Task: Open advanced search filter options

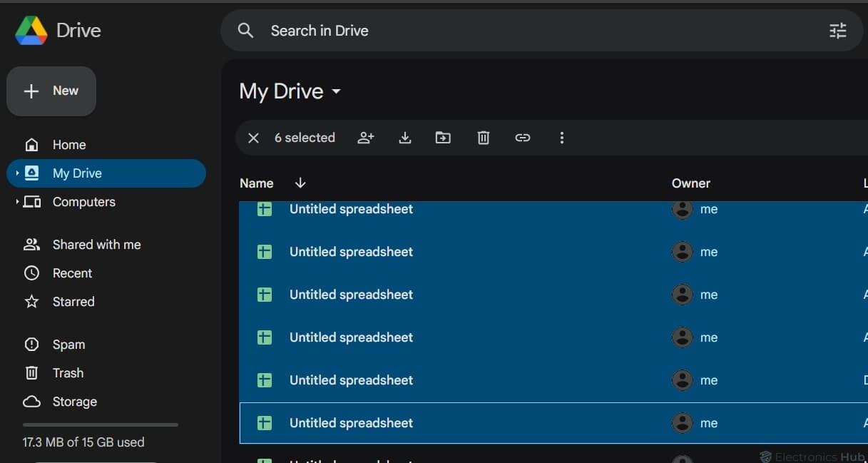Action: [837, 31]
